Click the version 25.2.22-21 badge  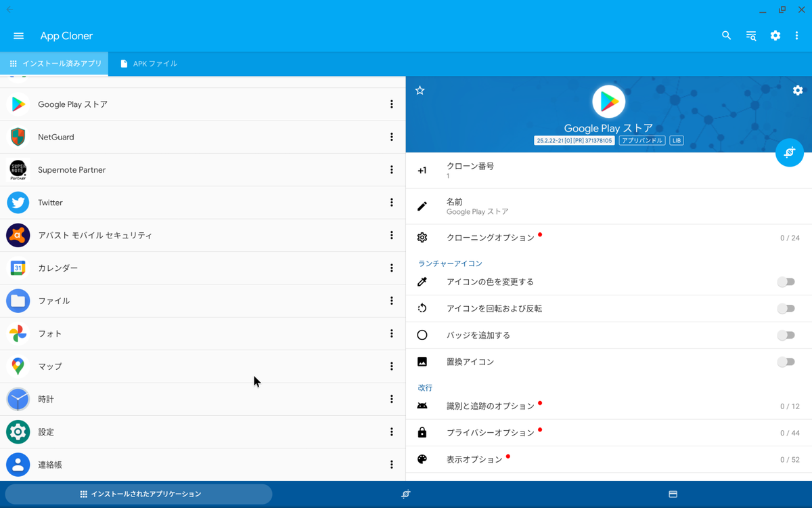click(x=574, y=141)
